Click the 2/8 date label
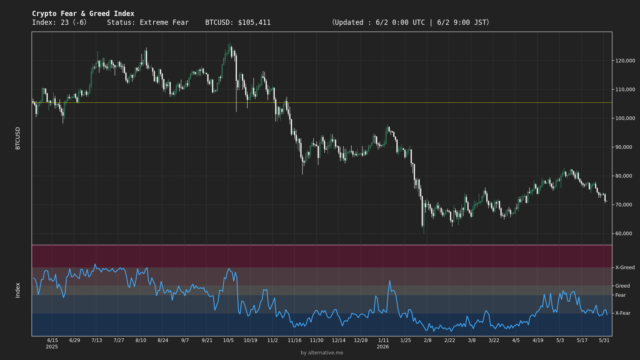 pyautogui.click(x=428, y=340)
